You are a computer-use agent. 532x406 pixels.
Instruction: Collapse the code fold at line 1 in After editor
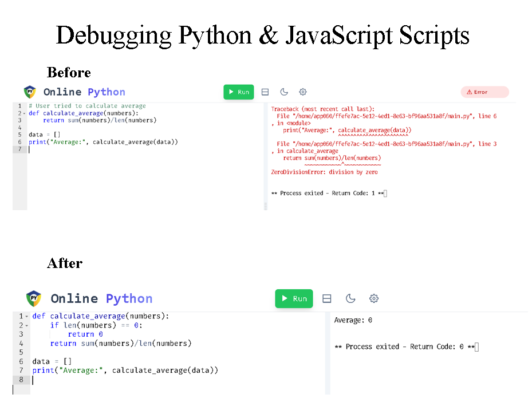tap(26, 316)
